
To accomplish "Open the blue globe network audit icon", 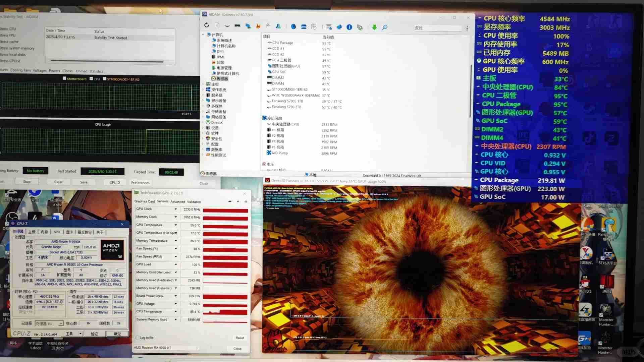I will 293,26.
